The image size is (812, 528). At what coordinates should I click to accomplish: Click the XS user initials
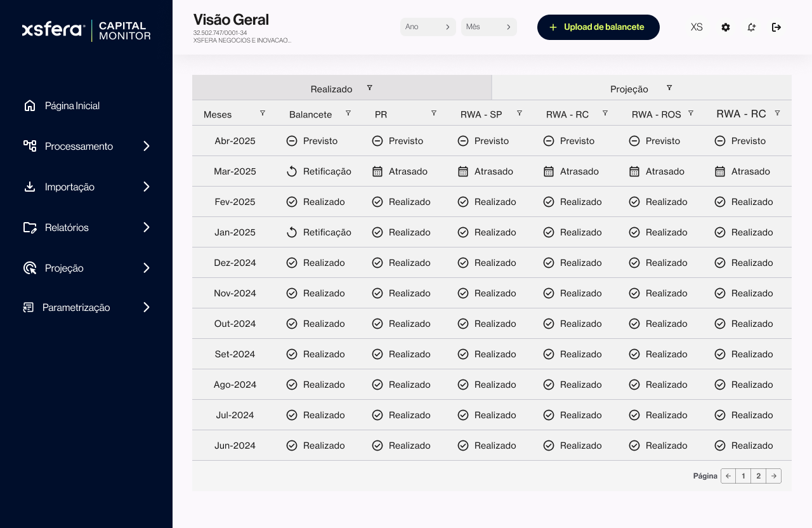point(697,27)
